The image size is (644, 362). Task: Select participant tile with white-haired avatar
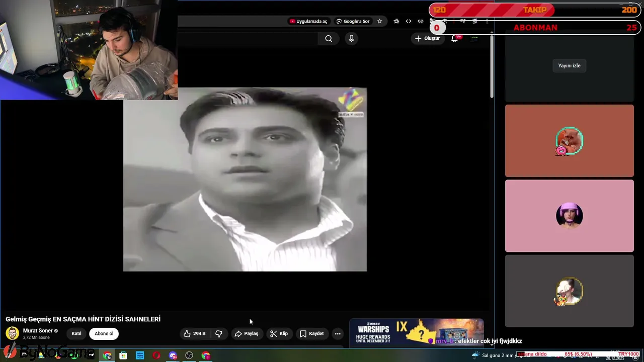point(569,291)
